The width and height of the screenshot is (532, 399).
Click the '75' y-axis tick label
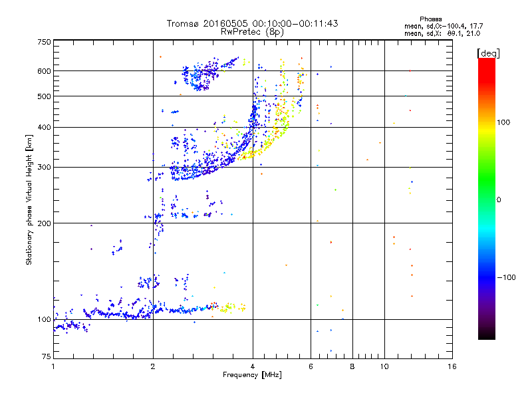coord(47,356)
